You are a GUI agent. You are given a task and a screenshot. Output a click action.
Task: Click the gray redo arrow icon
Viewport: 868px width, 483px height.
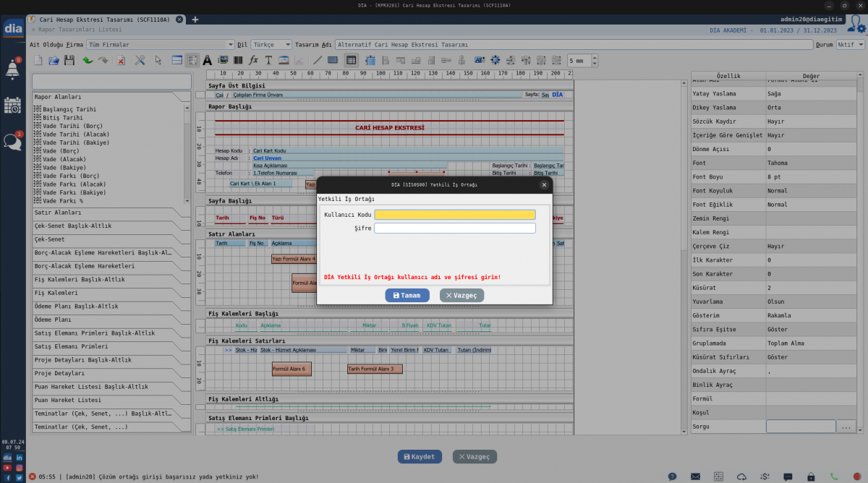(103, 60)
